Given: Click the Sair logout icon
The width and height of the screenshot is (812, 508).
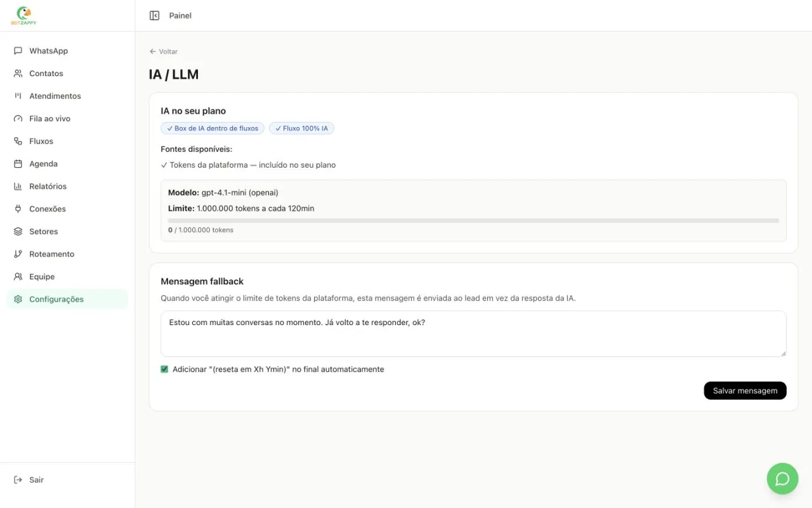Looking at the screenshot, I should point(18,480).
